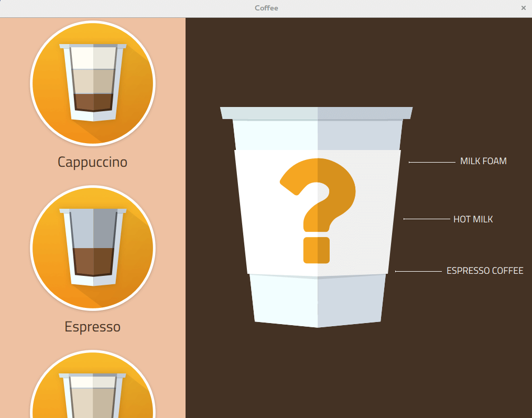This screenshot has width=532, height=418.
Task: Click the Coffee window title text
Action: (266, 8)
